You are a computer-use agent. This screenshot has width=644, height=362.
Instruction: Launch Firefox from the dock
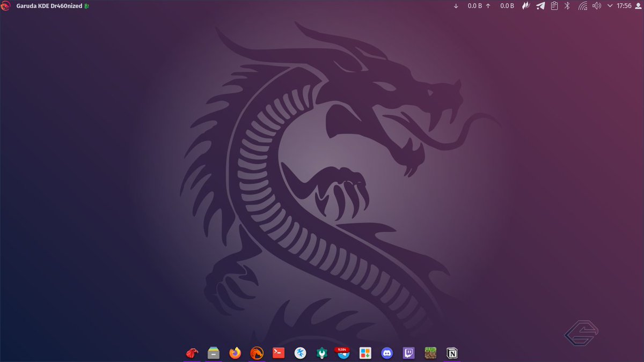click(235, 353)
